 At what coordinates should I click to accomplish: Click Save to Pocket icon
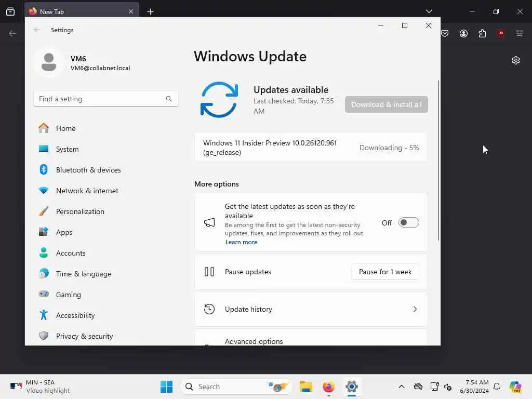pos(445,33)
